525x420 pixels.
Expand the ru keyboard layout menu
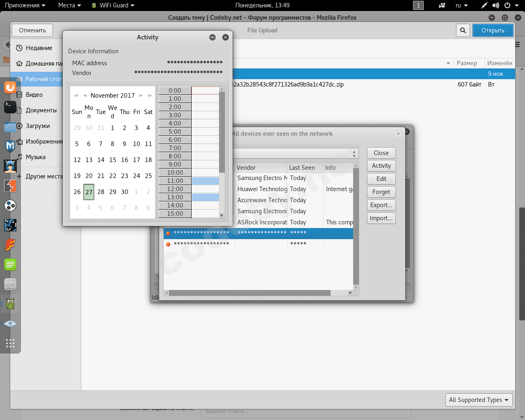point(461,5)
